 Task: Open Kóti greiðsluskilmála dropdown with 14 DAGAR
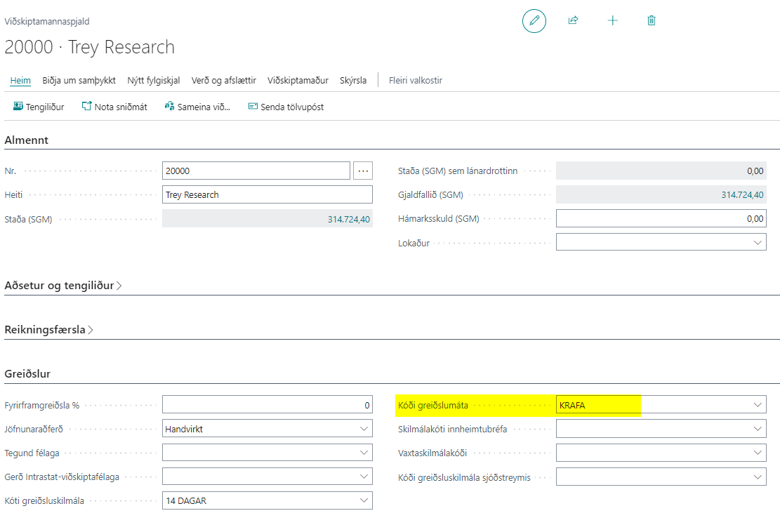point(364,500)
